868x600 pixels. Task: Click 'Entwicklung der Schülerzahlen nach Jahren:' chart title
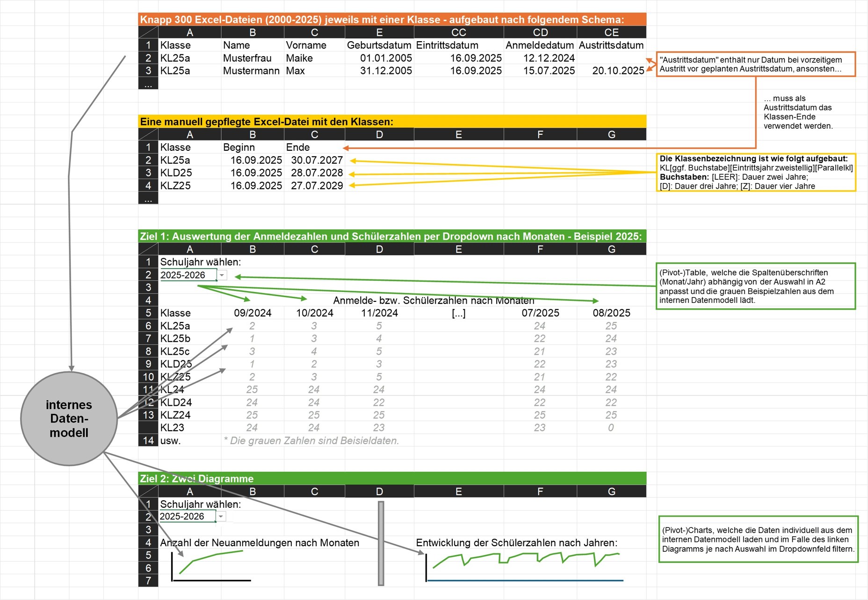point(517,543)
